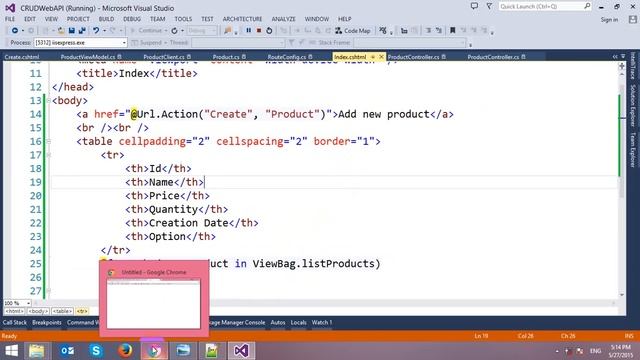
Task: Open the ANALYZE menu
Action: pyautogui.click(x=284, y=19)
